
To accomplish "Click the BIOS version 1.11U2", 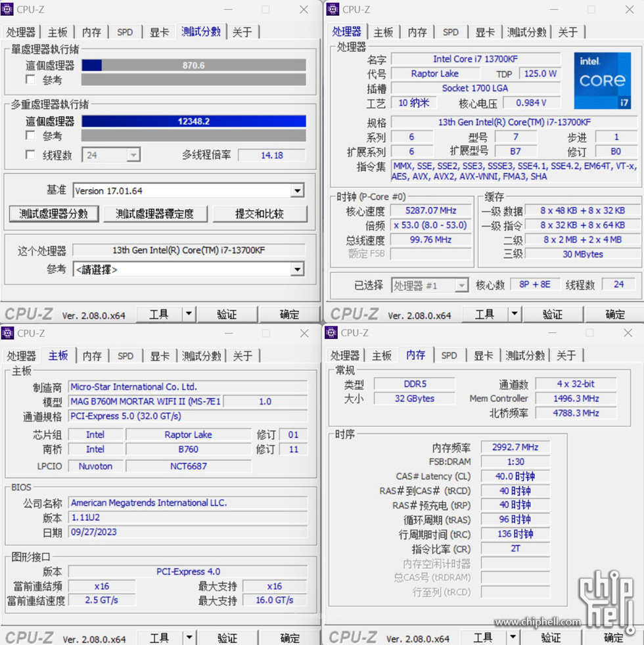I will [x=188, y=517].
